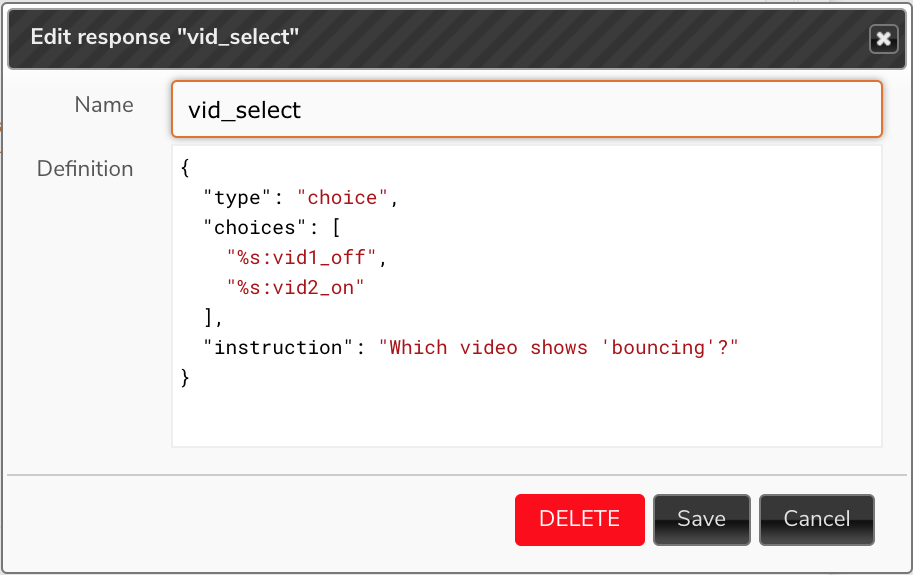Close the Edit response dialog with X
Screen dimensions: 913x575
(x=883, y=39)
